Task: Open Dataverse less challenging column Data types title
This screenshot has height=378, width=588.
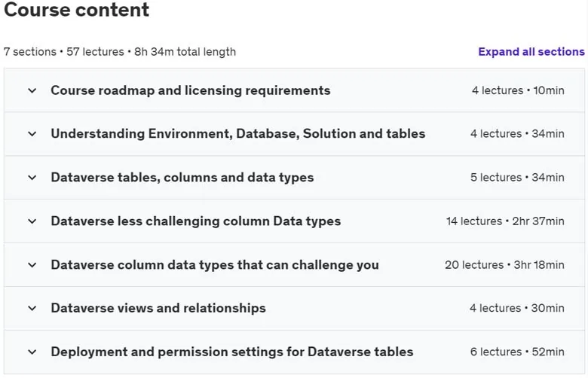Action: (196, 221)
